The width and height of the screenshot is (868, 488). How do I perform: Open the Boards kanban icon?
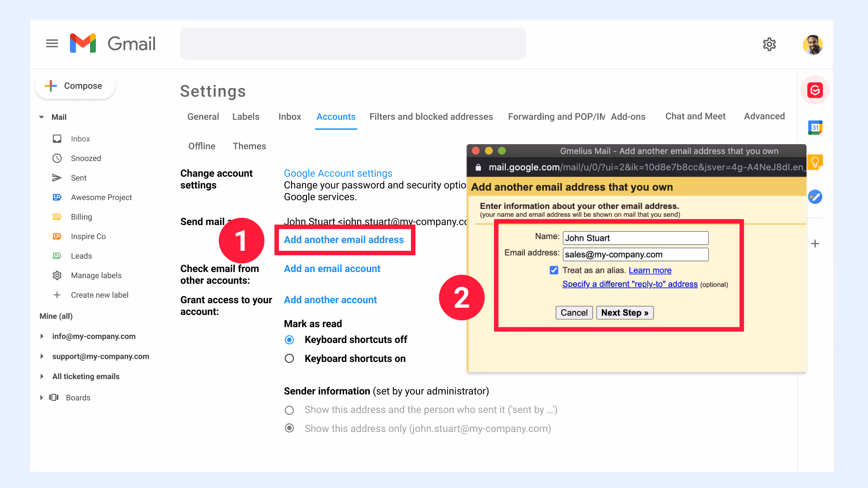coord(54,397)
